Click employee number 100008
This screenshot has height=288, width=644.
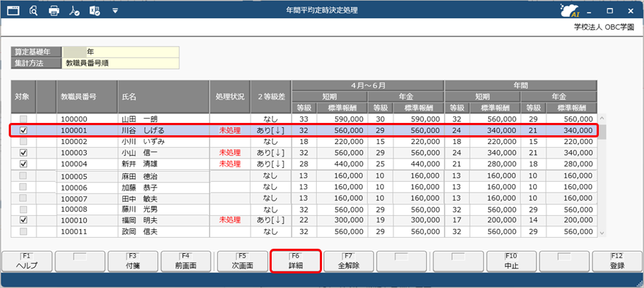coord(74,209)
